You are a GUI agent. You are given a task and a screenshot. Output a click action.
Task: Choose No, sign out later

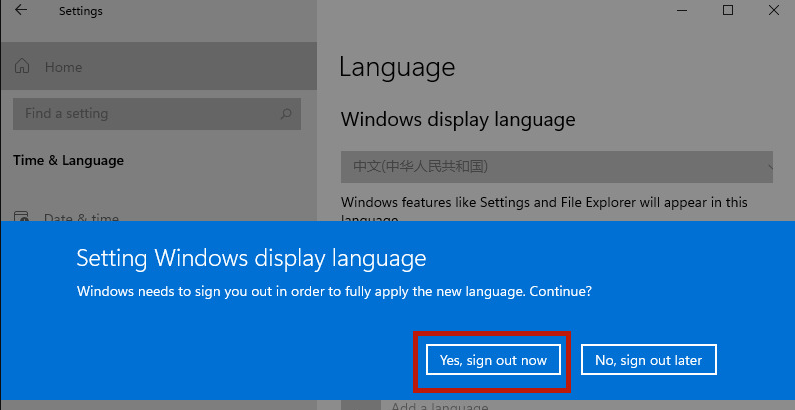648,360
